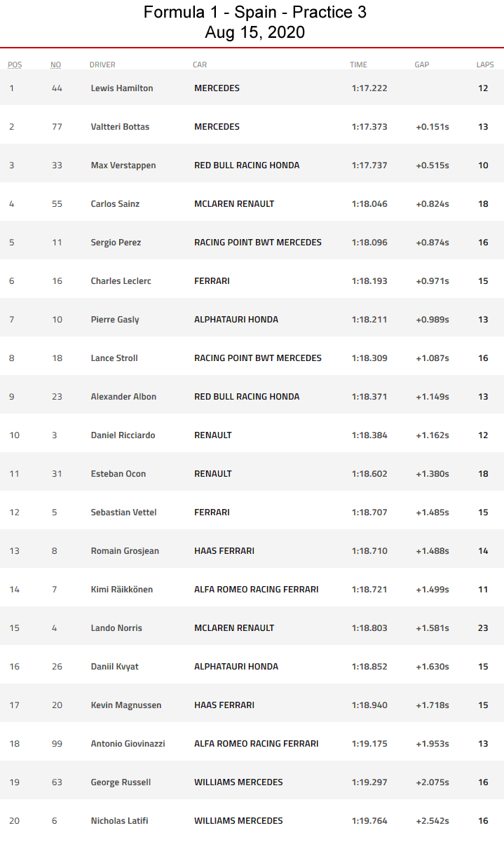Open Valtteri Bottas driver name

point(120,127)
